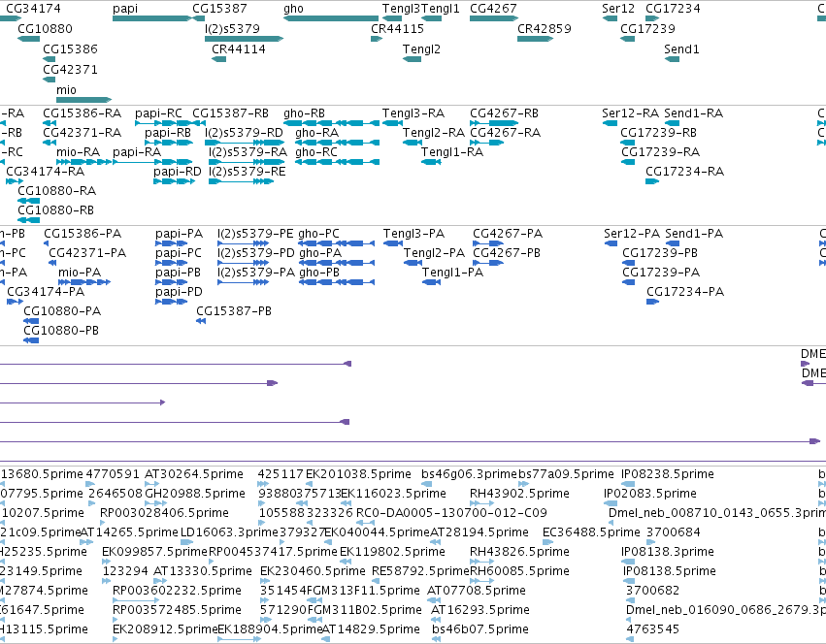826x644 pixels.
Task: Select the CG4267-PB protein label
Action: pos(507,253)
